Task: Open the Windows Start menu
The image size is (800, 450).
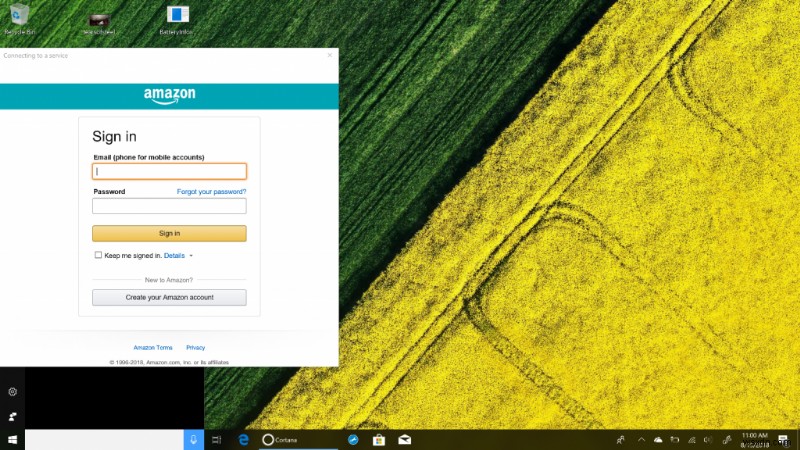Action: coord(13,440)
